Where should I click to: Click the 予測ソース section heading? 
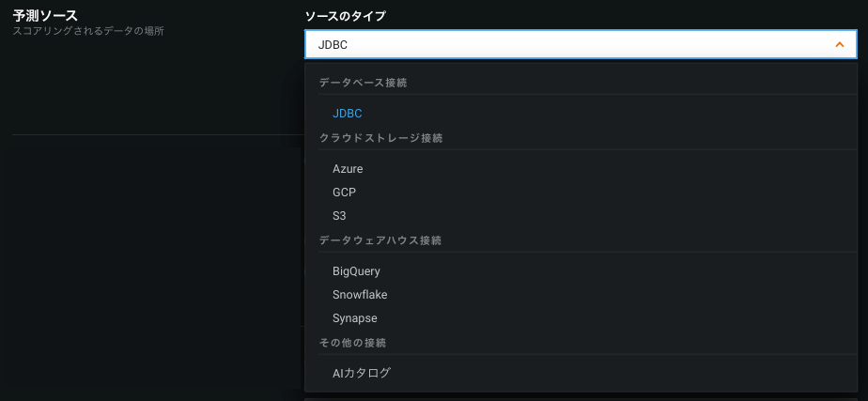45,15
